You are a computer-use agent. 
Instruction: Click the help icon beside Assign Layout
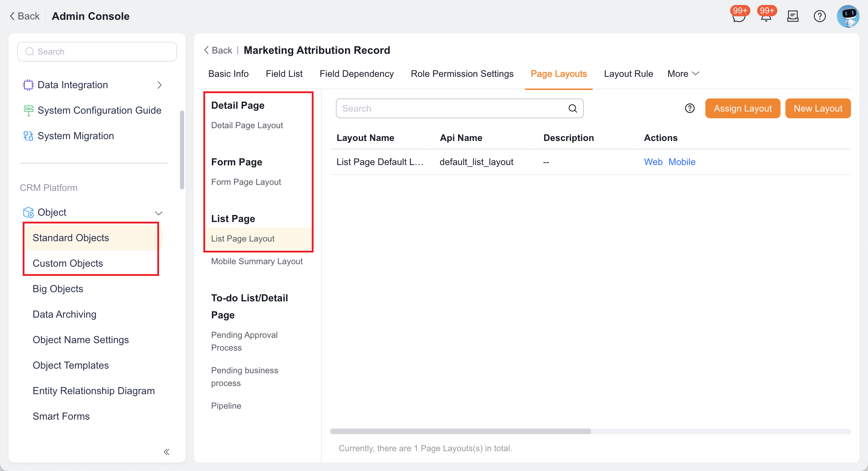[690, 108]
